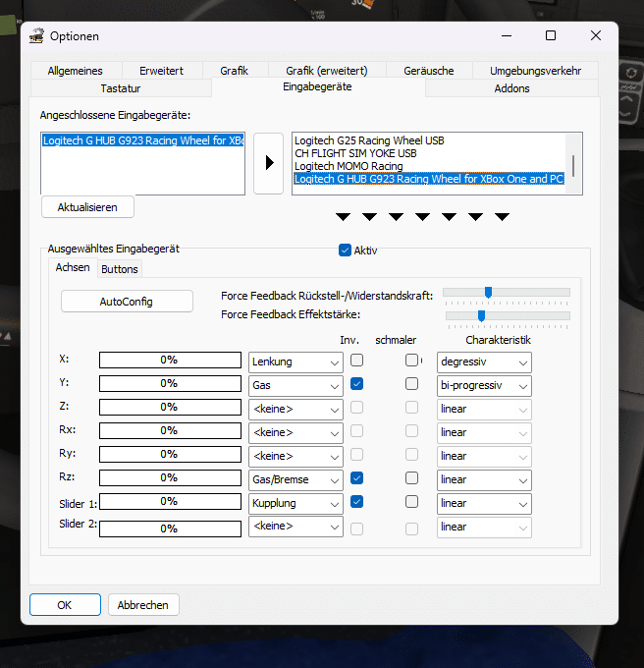
Task: Open the Buttons sub-tab
Action: coord(120,268)
